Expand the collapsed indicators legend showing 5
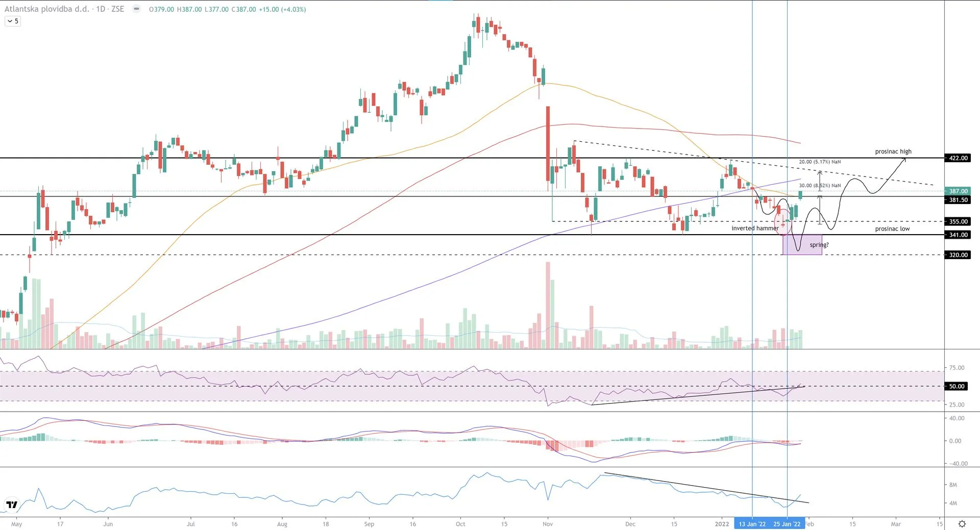 (13, 21)
